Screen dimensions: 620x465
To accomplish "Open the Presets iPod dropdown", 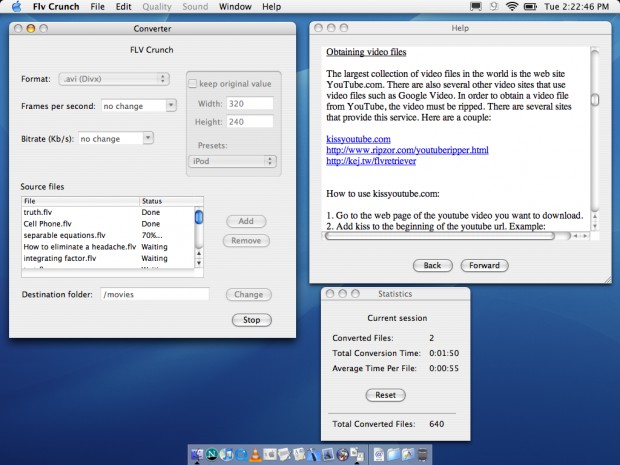I will coord(232,161).
